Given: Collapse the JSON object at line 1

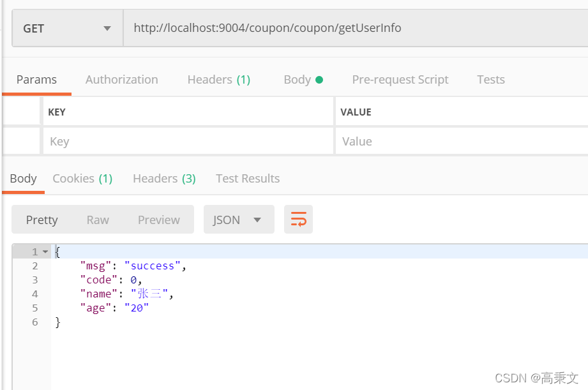Looking at the screenshot, I should tap(45, 251).
